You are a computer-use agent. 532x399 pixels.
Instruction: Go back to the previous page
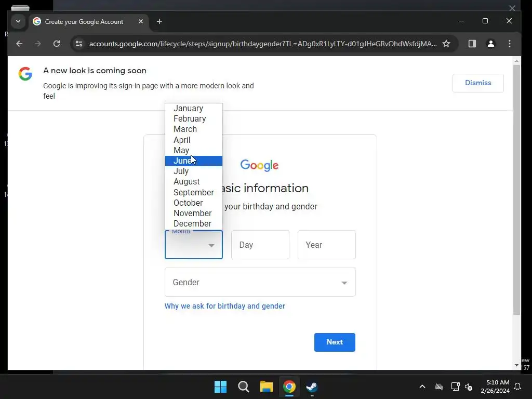click(x=19, y=44)
